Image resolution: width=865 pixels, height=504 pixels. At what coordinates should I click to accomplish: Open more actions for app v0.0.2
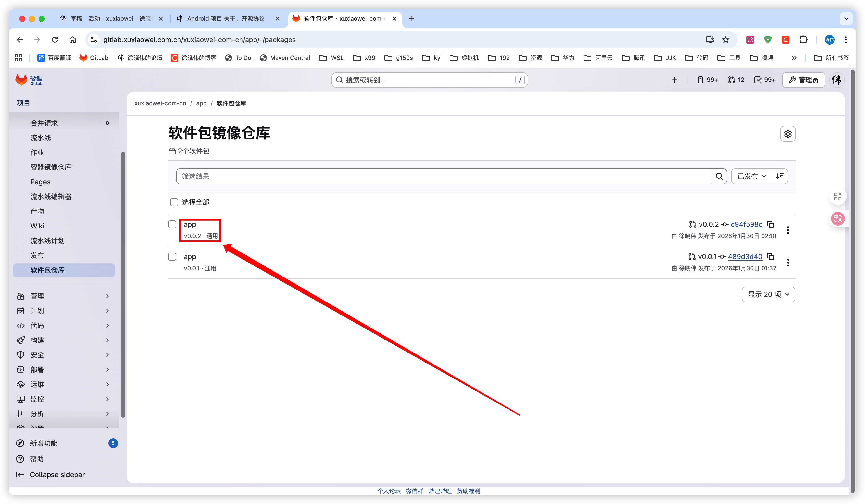788,230
